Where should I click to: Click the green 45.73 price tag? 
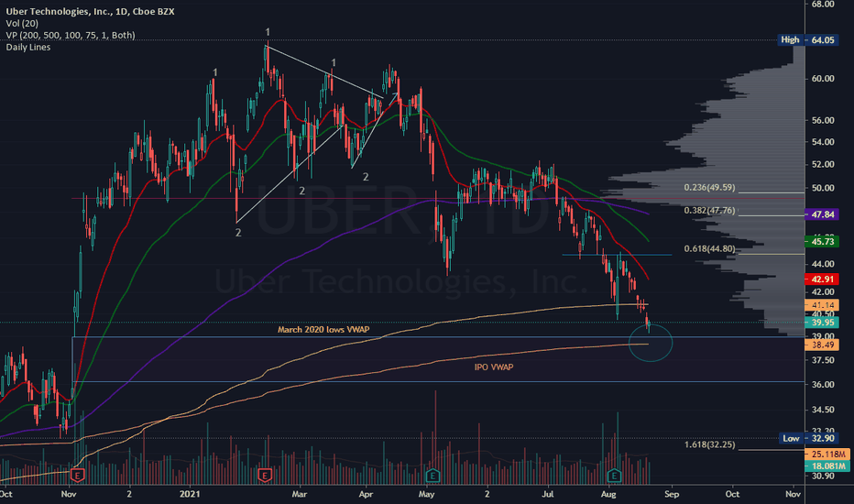coord(823,241)
